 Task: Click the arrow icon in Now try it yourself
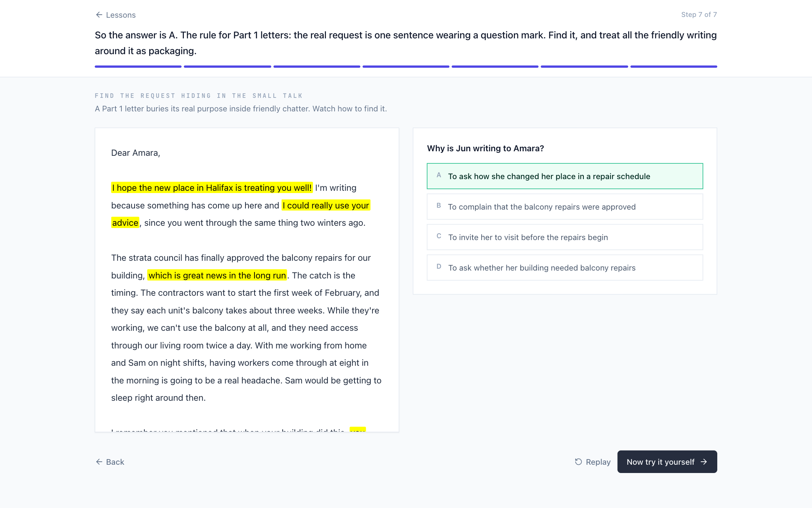(704, 462)
